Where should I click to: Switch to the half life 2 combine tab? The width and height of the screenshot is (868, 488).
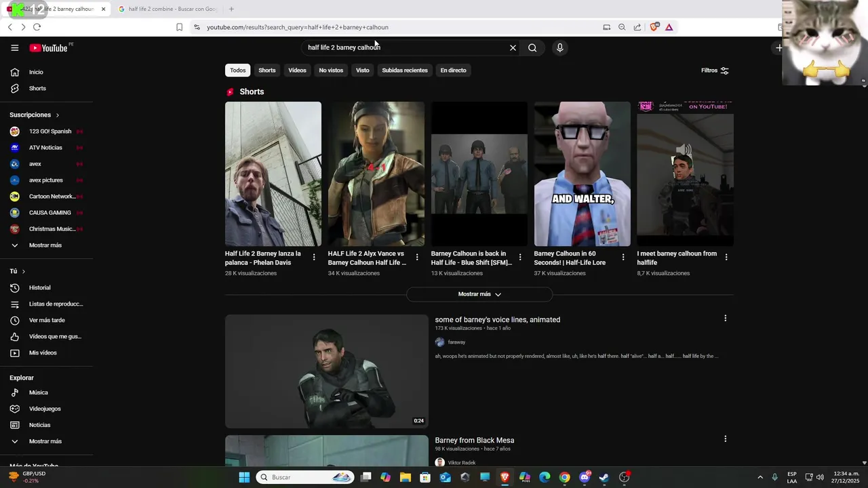168,9
